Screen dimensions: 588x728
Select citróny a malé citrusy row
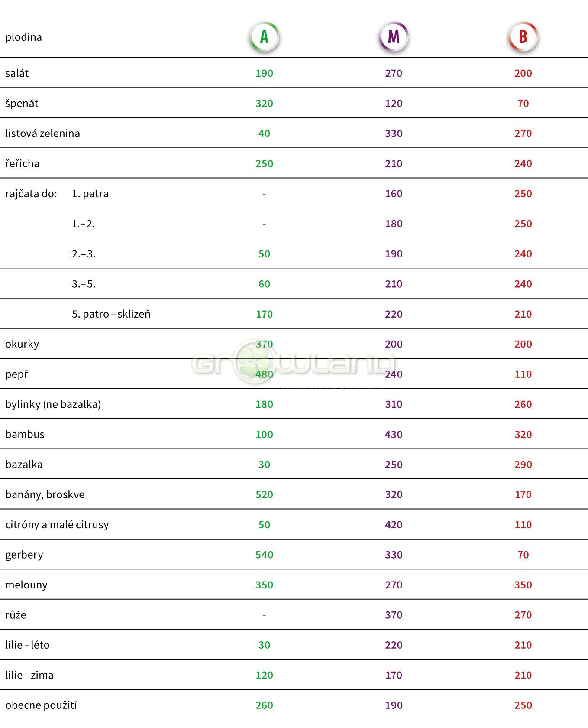point(57,525)
